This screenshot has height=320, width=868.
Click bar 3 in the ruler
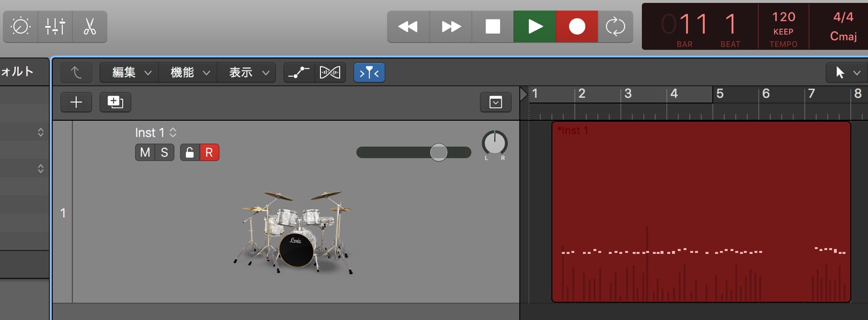628,94
